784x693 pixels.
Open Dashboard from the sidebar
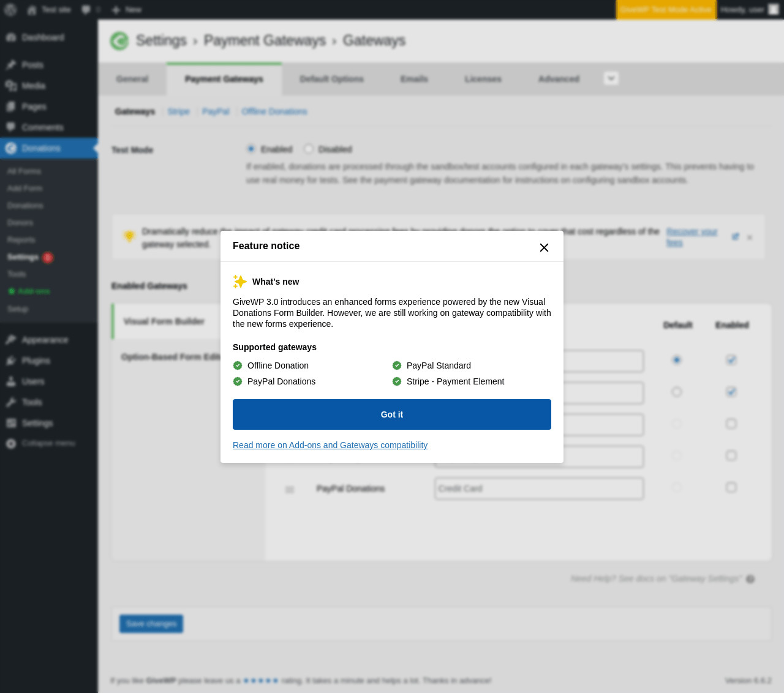coord(43,37)
